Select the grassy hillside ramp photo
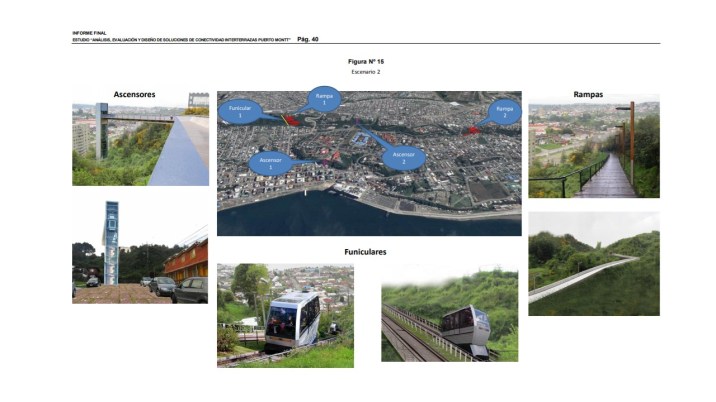The width and height of the screenshot is (716, 402). point(593,264)
